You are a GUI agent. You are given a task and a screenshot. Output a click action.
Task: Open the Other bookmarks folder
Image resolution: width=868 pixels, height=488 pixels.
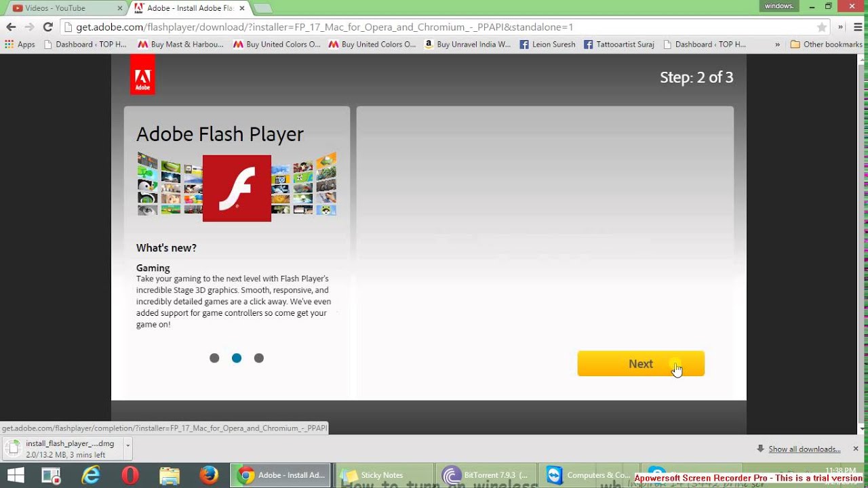coord(826,44)
